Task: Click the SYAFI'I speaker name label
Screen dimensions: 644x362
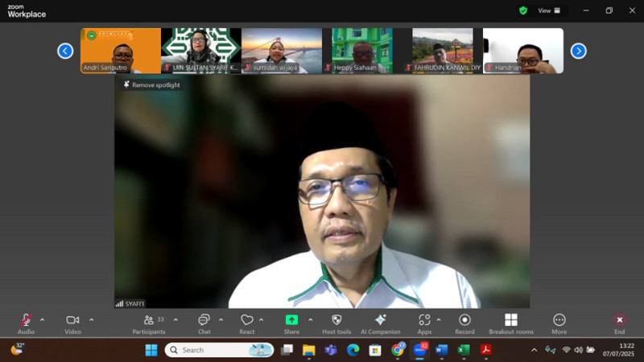Action: pos(134,304)
